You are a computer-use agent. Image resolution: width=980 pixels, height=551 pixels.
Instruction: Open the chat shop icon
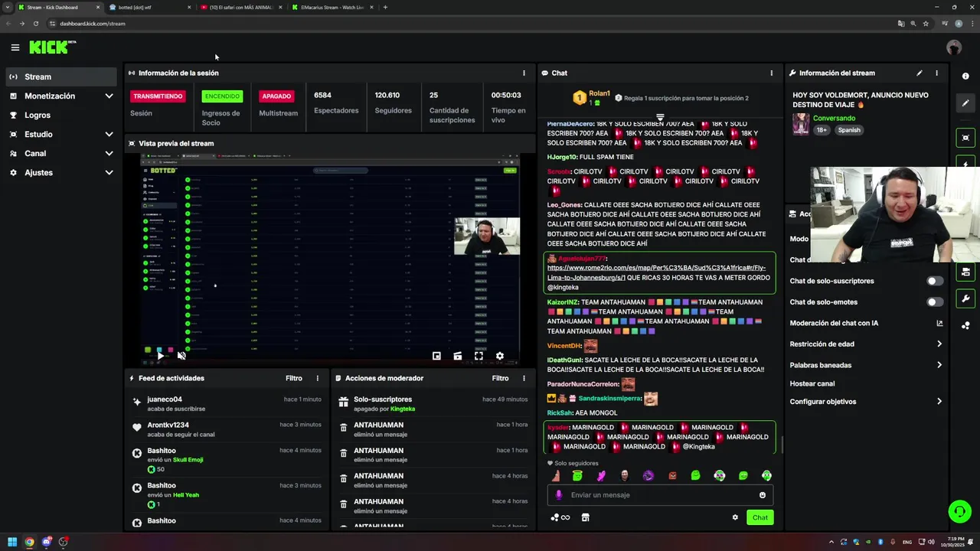coord(585,517)
